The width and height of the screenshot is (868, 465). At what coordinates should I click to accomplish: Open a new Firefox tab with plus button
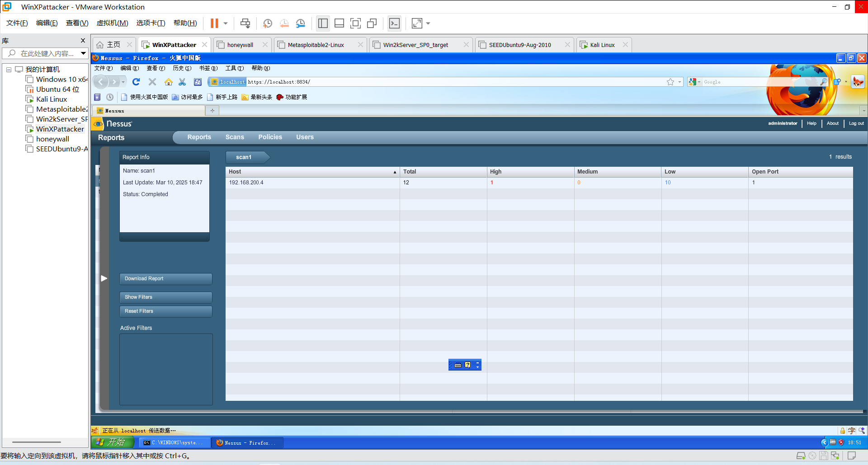(212, 110)
